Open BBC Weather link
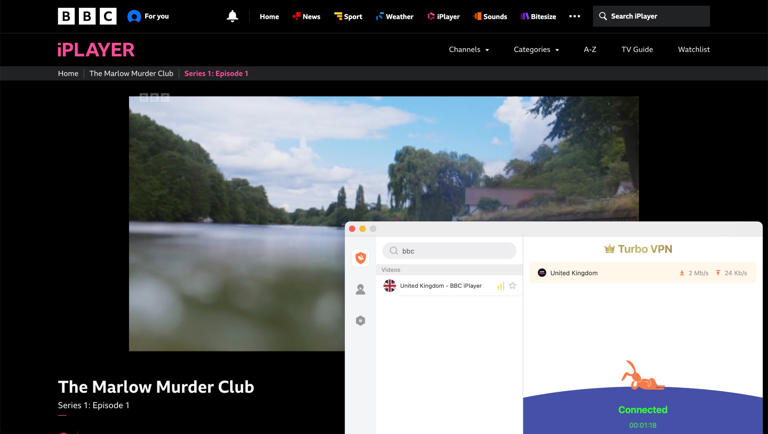768x434 pixels. (394, 17)
